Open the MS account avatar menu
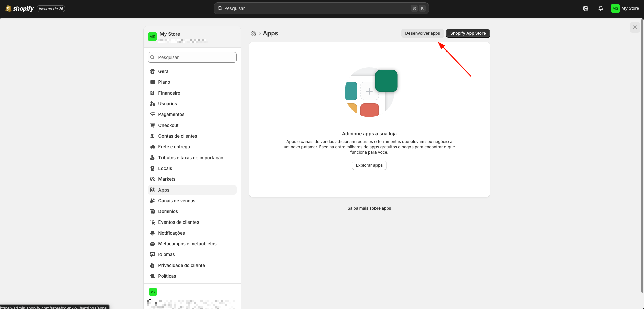The width and height of the screenshot is (644, 309). (x=615, y=8)
